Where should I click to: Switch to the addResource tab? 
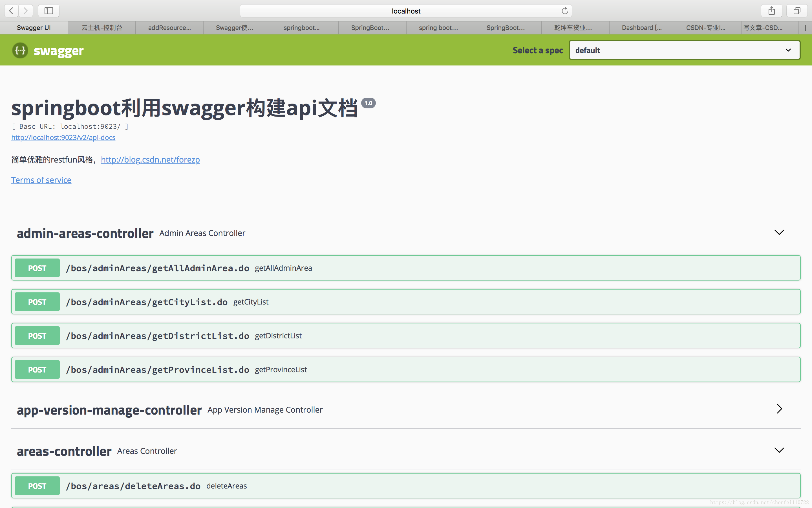[169, 28]
